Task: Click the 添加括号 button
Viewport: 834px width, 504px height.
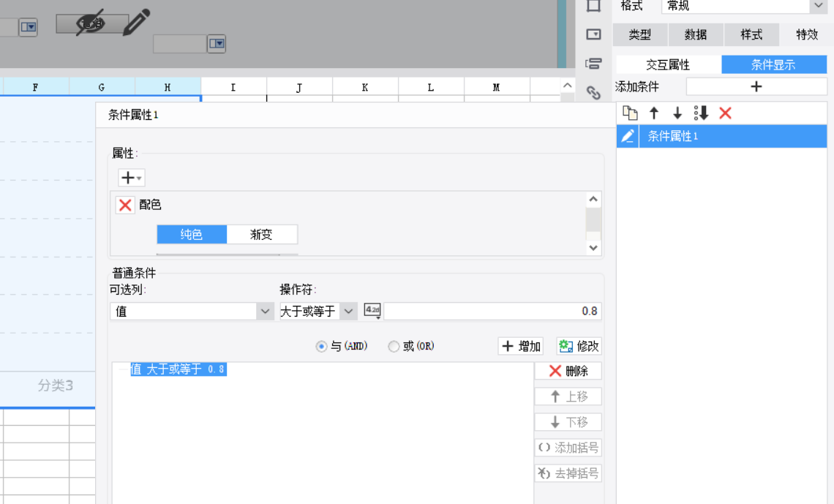Action: point(568,448)
